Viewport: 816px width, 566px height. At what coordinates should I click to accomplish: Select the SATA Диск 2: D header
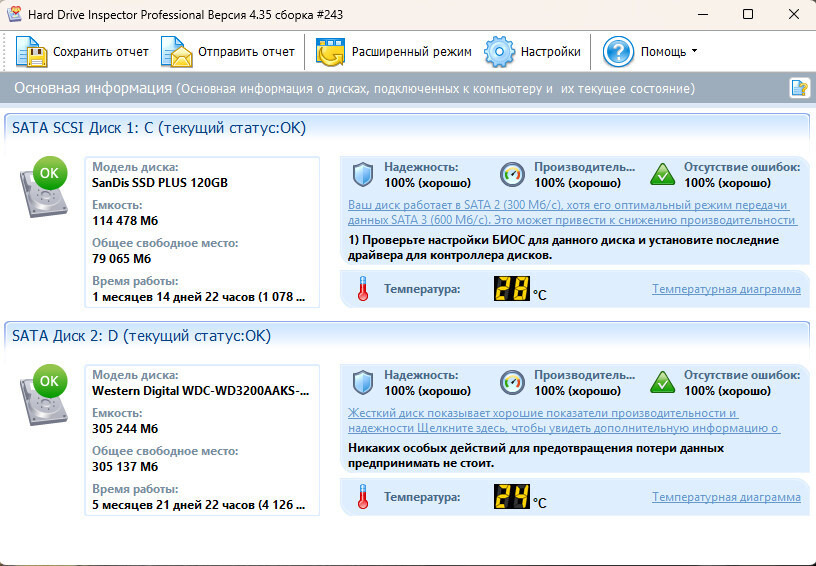pos(141,336)
